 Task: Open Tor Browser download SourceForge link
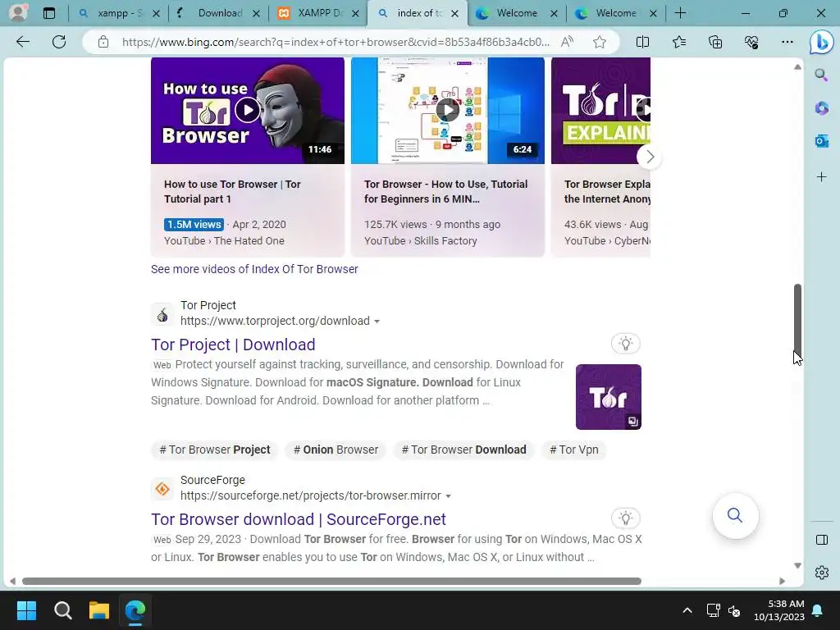point(299,519)
